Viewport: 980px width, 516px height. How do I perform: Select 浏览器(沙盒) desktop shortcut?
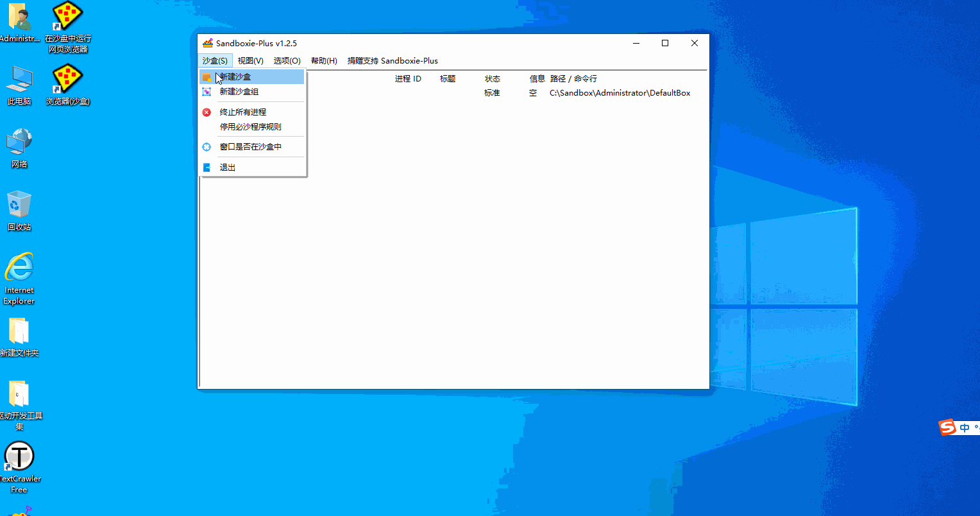click(x=68, y=85)
